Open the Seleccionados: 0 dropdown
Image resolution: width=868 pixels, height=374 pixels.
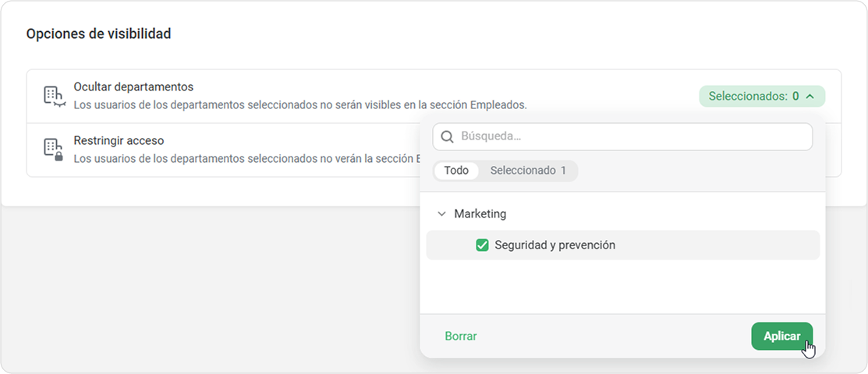click(761, 97)
